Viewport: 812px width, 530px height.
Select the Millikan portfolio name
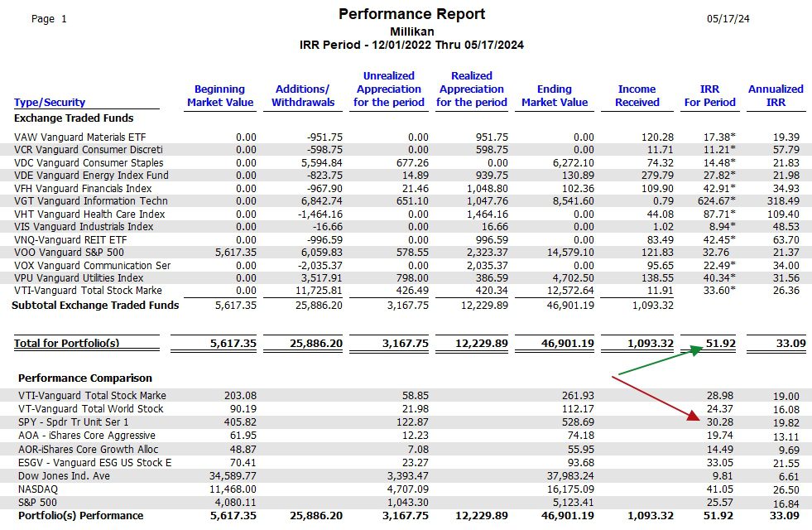pos(411,31)
